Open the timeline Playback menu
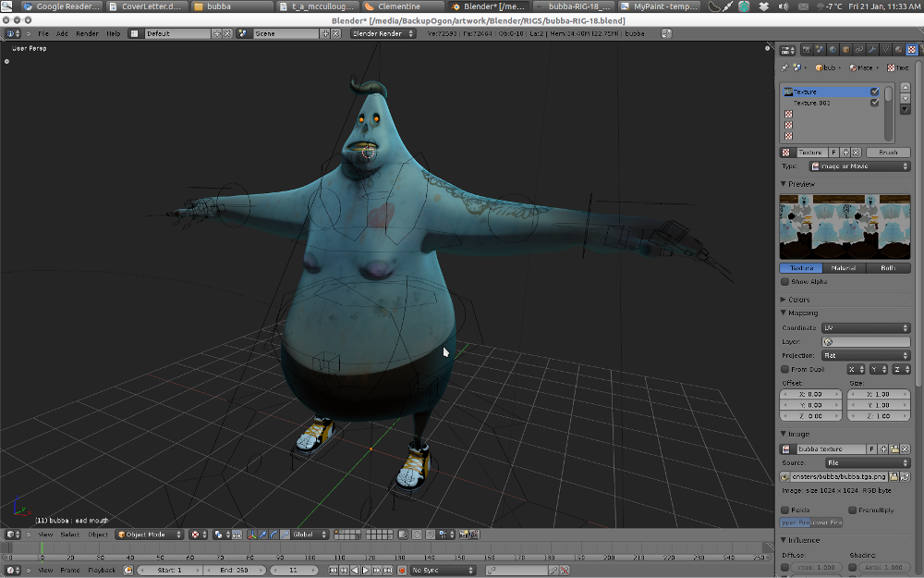This screenshot has width=924, height=578. tap(102, 571)
